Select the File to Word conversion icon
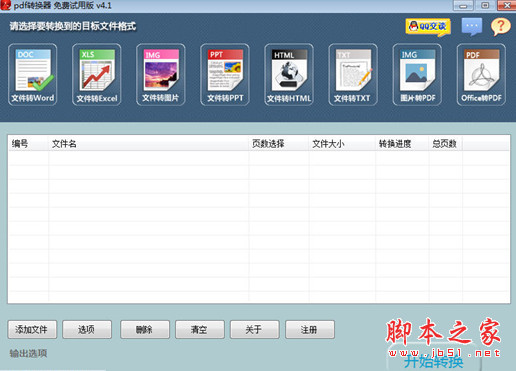 pos(32,75)
